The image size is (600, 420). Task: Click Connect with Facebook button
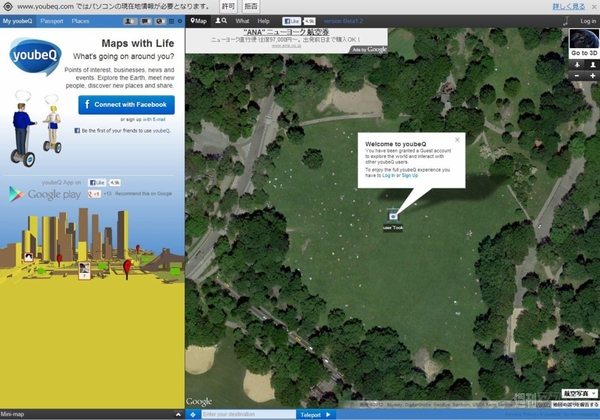point(127,104)
